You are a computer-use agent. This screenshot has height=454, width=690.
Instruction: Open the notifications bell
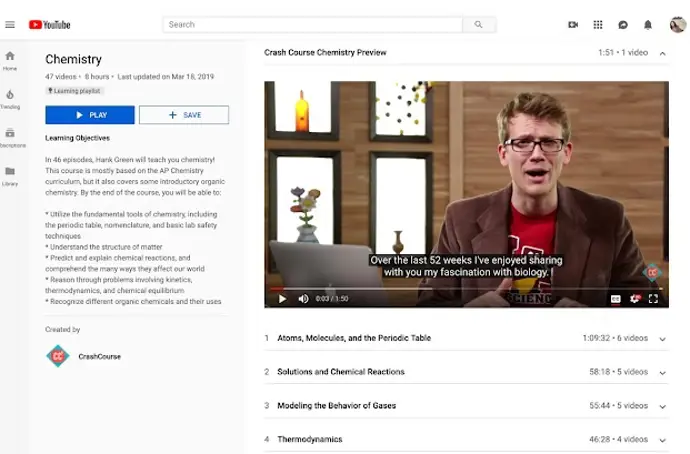point(648,25)
